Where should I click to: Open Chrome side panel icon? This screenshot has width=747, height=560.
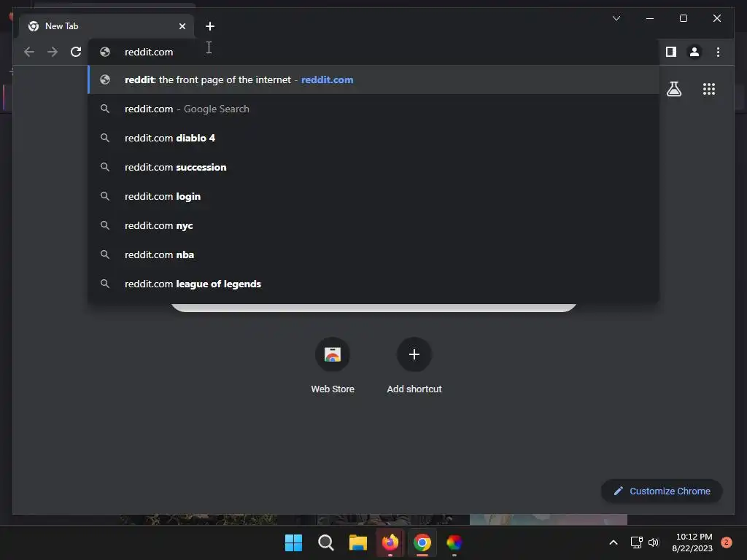(x=671, y=52)
